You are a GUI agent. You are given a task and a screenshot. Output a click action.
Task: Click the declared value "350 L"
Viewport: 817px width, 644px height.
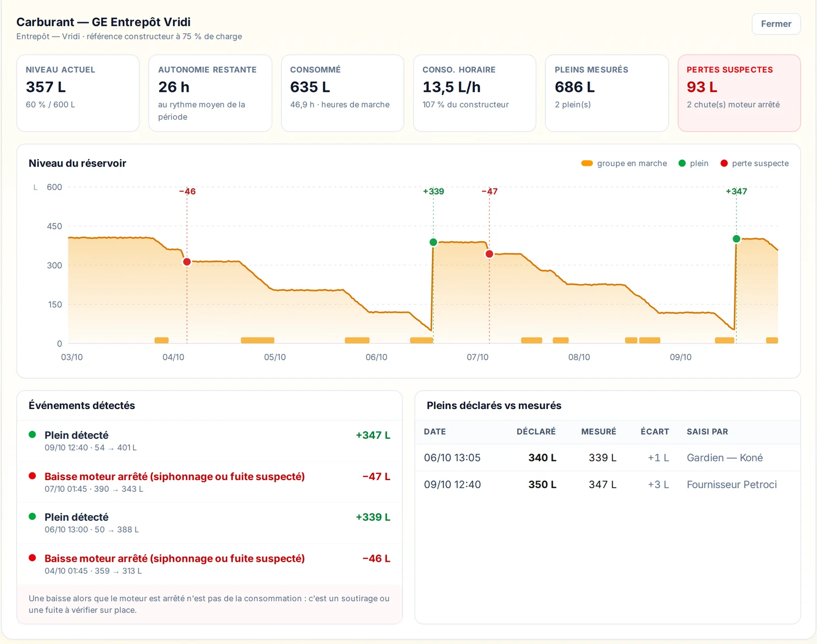(x=542, y=485)
